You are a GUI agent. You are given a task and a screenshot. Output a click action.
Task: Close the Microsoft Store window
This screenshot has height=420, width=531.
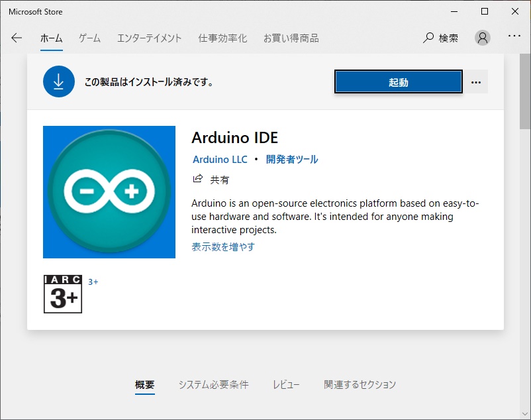coord(515,11)
